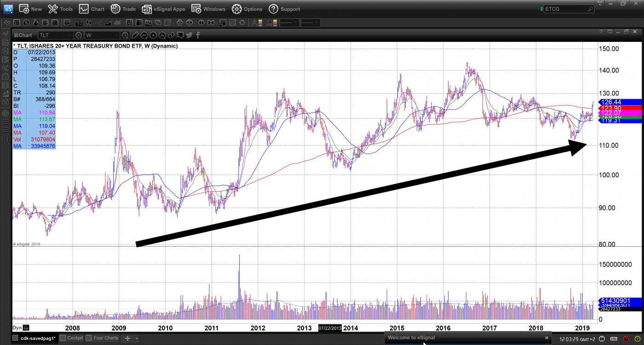The height and width of the screenshot is (345, 644).
Task: Open the chart studies wave icon
Action: coord(144,35)
